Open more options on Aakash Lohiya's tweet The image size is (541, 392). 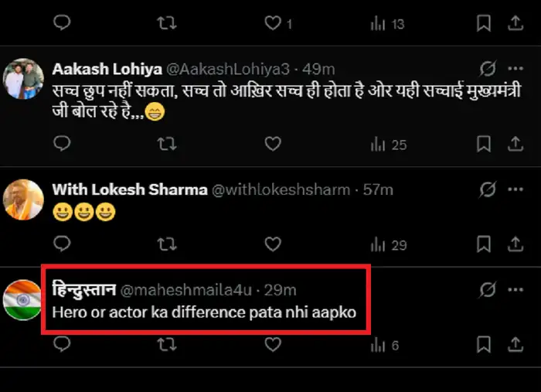(515, 70)
